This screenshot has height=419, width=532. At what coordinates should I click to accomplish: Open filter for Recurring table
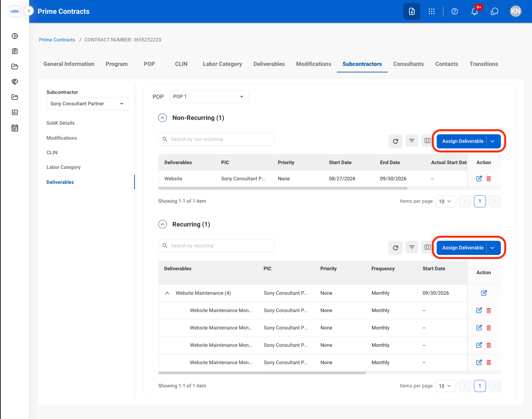coord(411,247)
